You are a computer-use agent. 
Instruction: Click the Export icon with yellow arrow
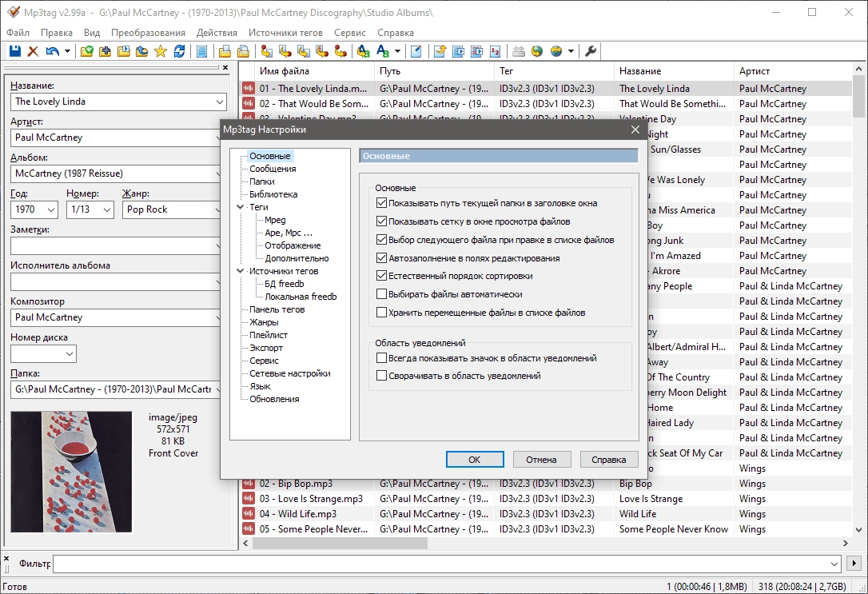click(x=440, y=51)
